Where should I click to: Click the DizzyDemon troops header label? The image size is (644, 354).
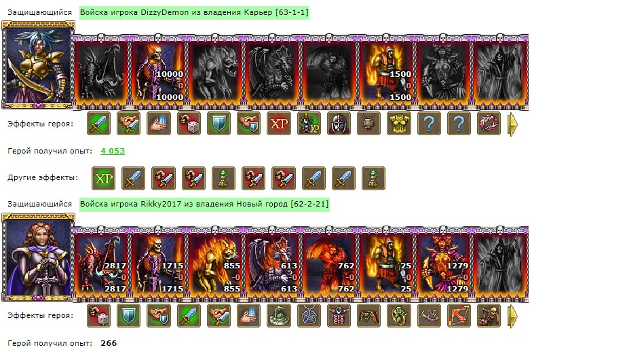[194, 12]
